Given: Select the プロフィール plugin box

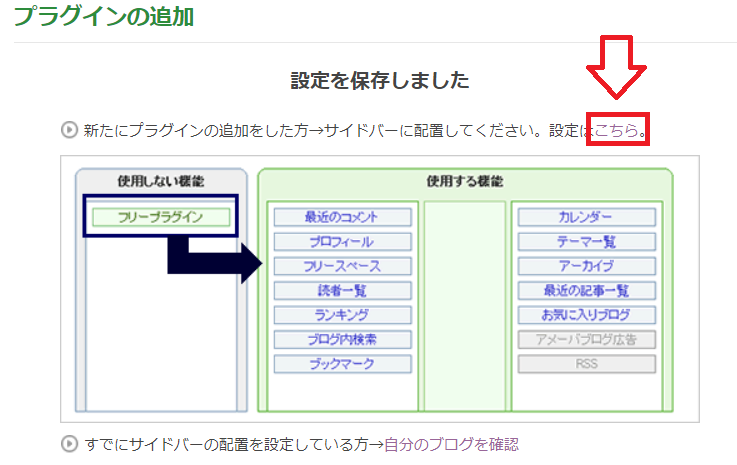Looking at the screenshot, I should (342, 242).
